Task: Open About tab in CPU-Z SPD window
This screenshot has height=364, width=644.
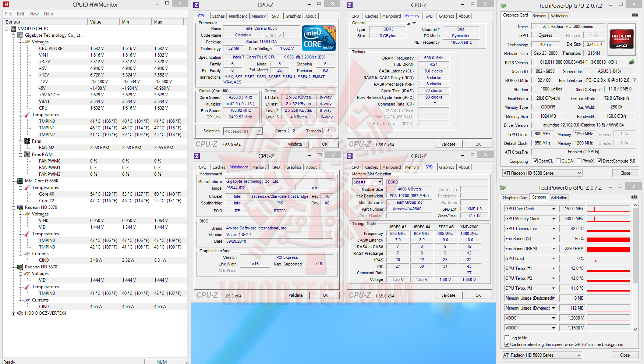Action: coord(464,167)
